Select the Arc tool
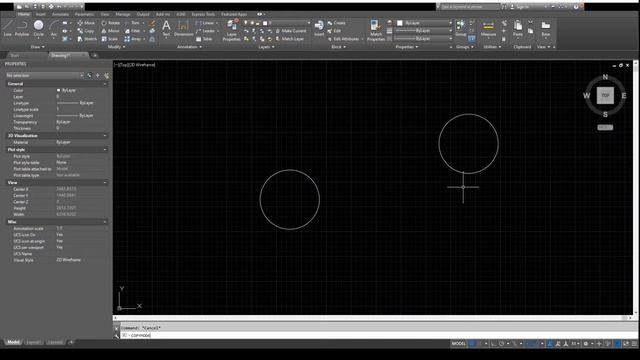The height and width of the screenshot is (360, 640). (53, 28)
